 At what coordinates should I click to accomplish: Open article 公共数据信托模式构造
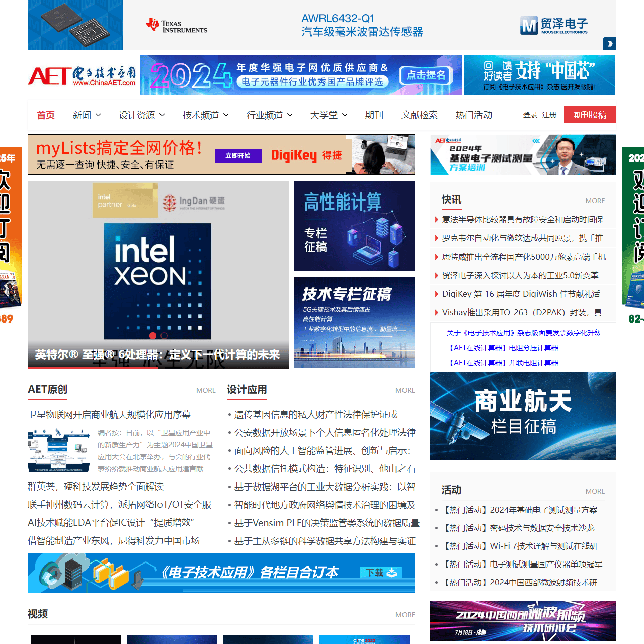[325, 469]
